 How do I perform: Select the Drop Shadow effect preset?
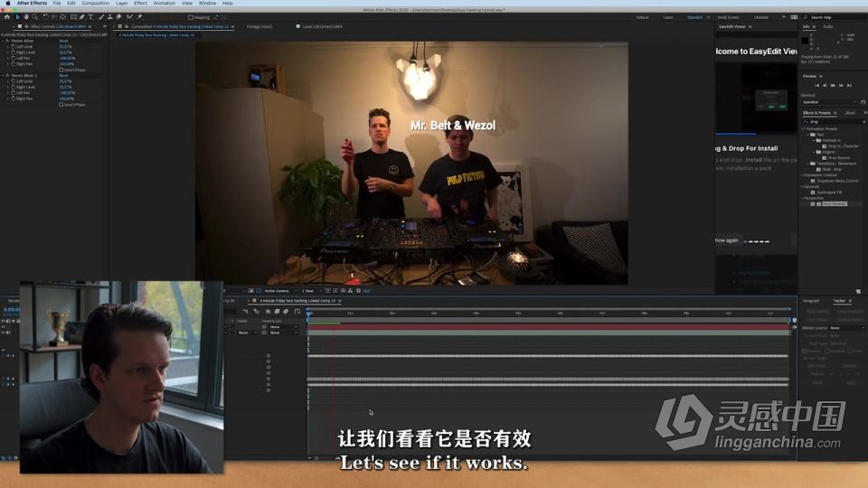pos(835,203)
